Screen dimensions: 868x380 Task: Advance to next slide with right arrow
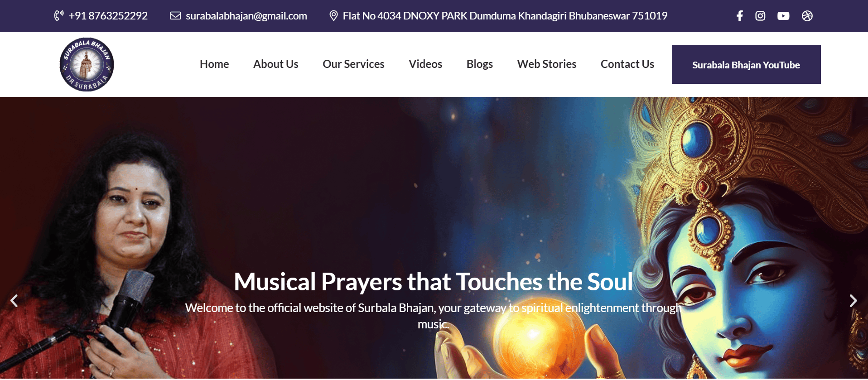(853, 301)
